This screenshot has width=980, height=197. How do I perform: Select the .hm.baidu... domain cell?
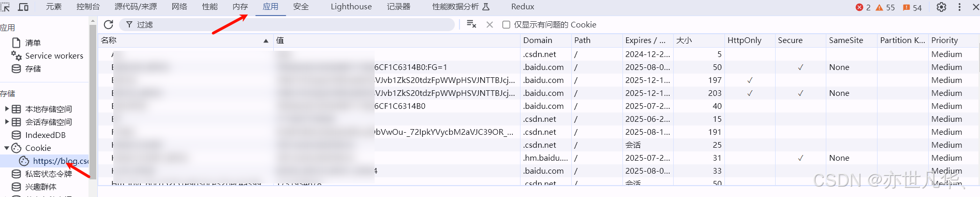(545, 158)
